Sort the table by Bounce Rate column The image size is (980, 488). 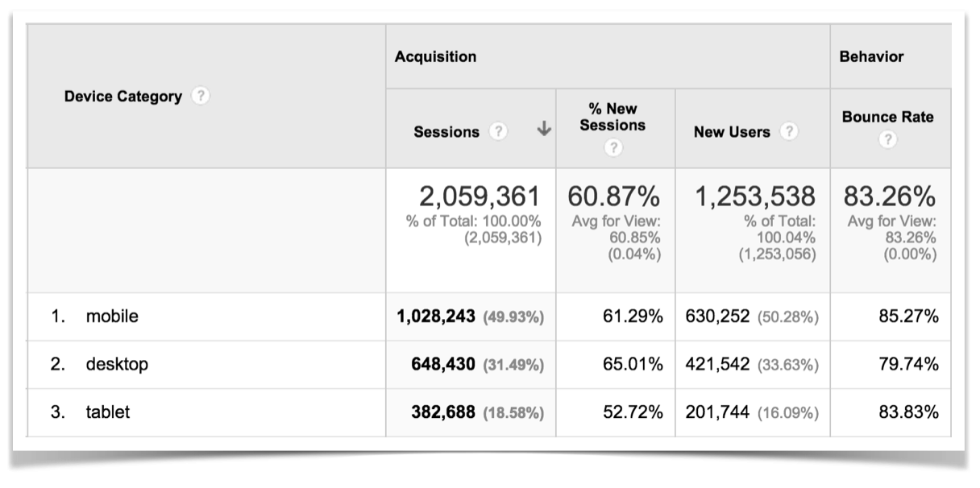tap(888, 116)
